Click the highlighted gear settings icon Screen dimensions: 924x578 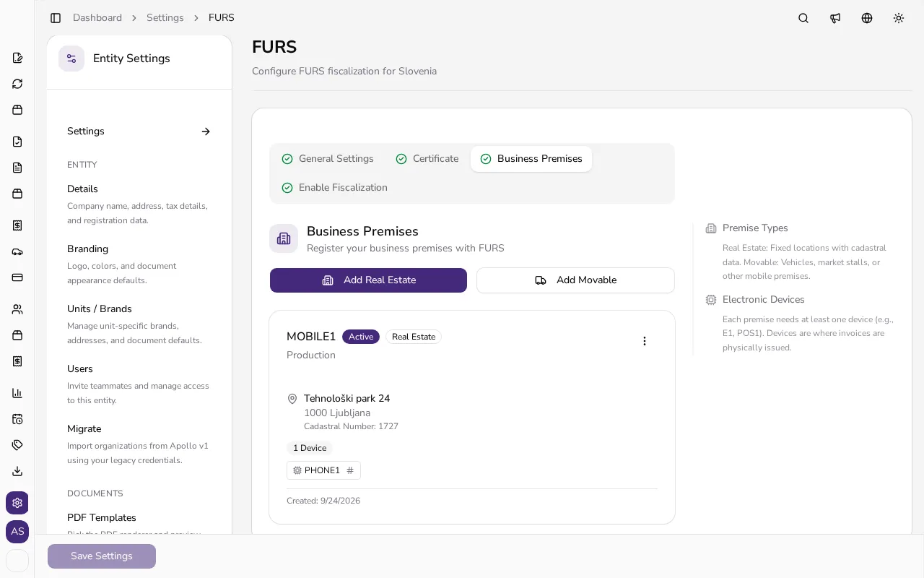(17, 503)
